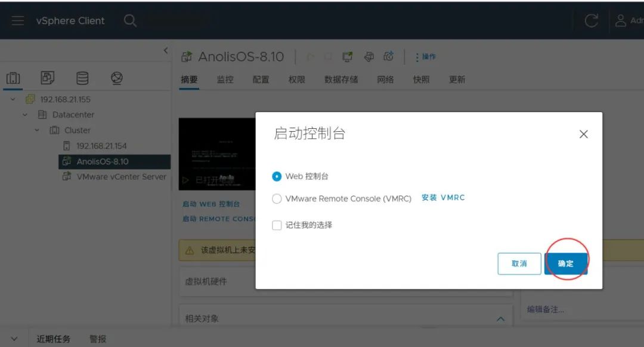Click the Launch Remote Console link
This screenshot has width=644, height=347.
[219, 219]
